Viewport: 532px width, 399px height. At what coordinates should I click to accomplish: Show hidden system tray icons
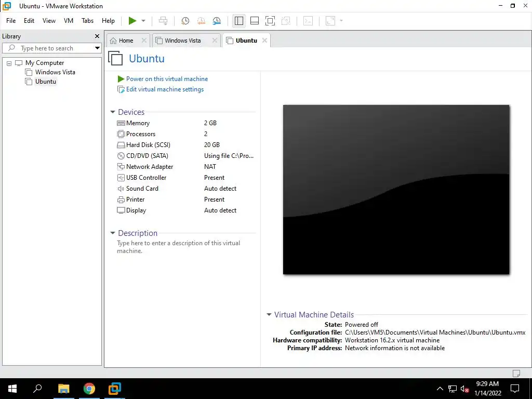click(440, 389)
